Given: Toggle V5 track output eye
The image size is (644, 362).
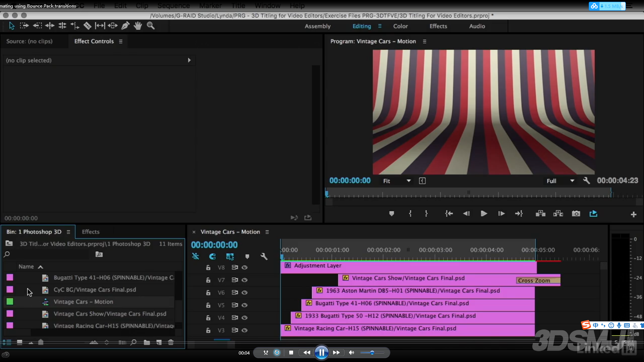Looking at the screenshot, I should point(244,305).
